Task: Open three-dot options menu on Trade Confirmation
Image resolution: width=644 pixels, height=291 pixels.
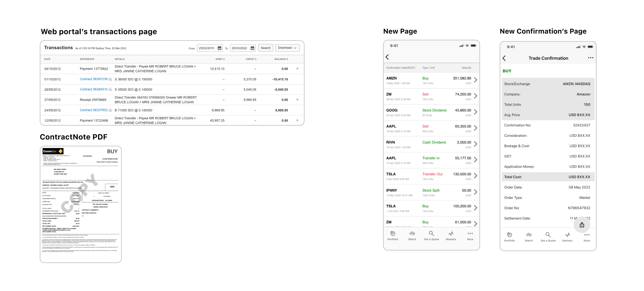Action: click(591, 58)
